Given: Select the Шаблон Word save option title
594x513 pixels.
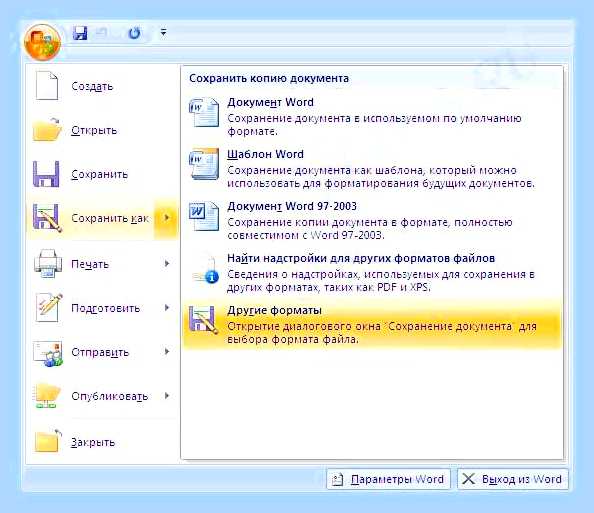Looking at the screenshot, I should point(265,154).
